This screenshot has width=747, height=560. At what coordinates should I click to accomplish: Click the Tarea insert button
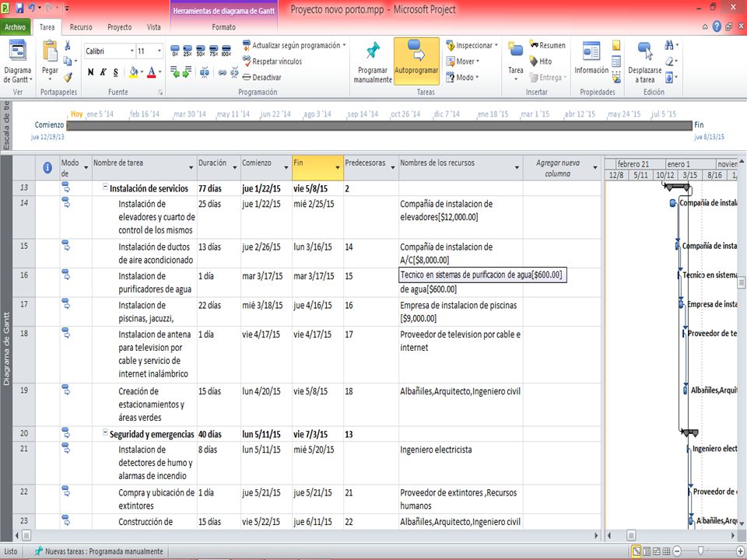515,61
